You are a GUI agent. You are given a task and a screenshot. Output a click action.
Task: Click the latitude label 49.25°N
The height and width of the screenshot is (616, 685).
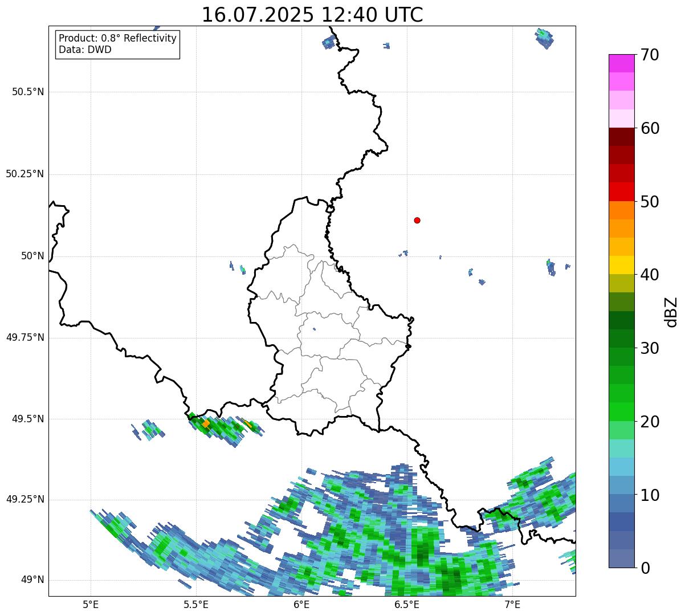pyautogui.click(x=25, y=499)
